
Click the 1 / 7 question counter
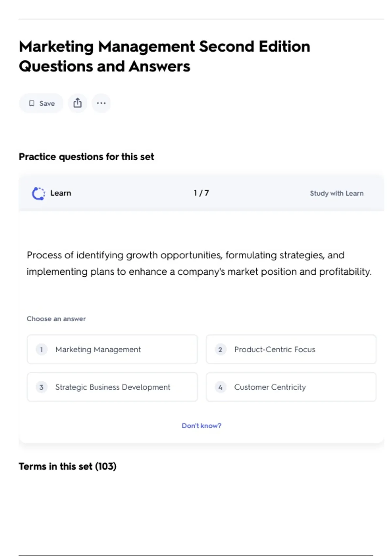point(201,193)
